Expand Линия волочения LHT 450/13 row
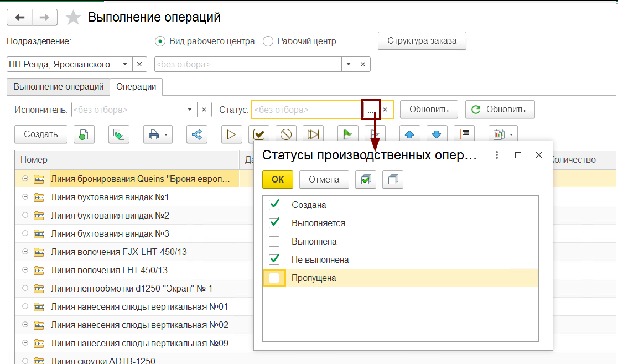This screenshot has height=364, width=618. tap(25, 270)
